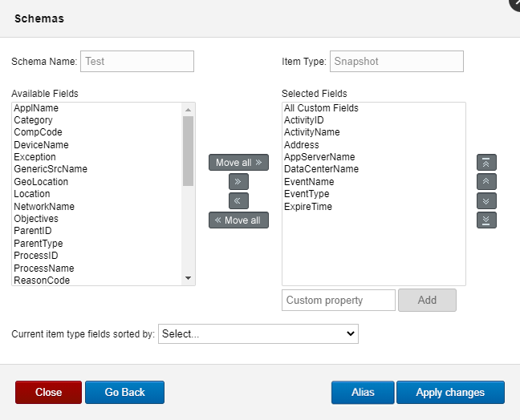
Task: Select DataCenterName in Selected Fields
Action: tap(321, 169)
